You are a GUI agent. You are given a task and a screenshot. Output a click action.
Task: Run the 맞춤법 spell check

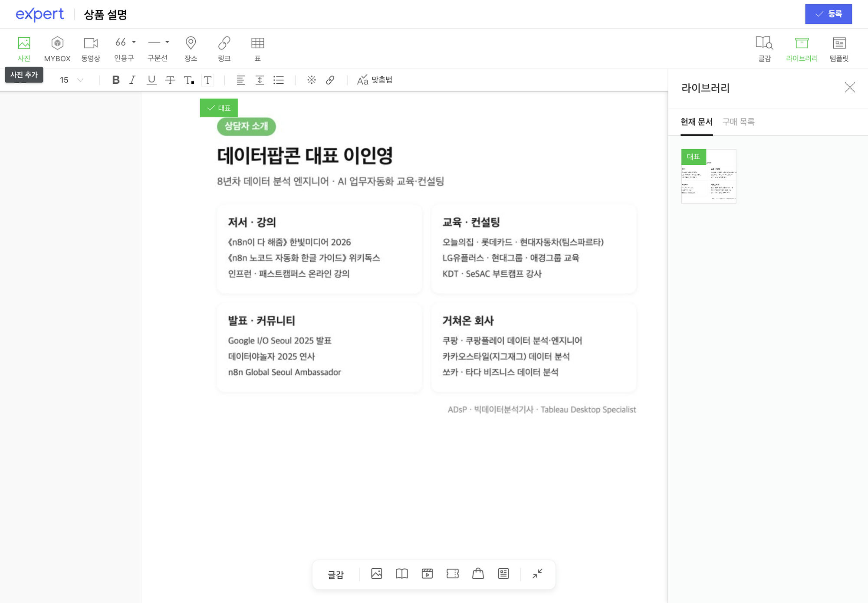click(x=375, y=80)
